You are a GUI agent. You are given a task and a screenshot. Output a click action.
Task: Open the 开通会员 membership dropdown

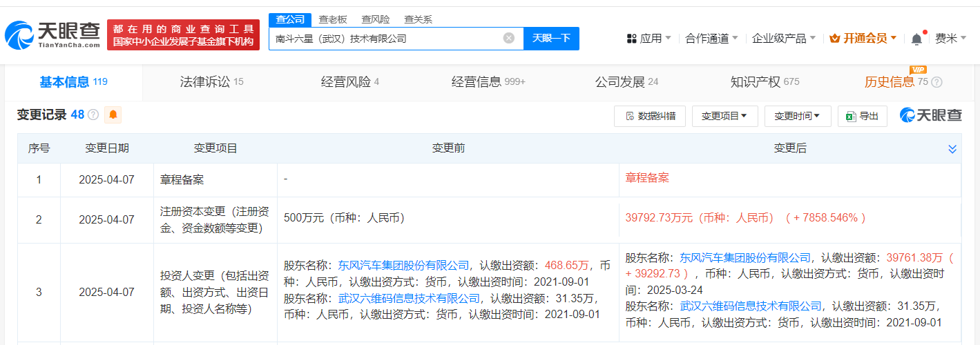(x=863, y=39)
